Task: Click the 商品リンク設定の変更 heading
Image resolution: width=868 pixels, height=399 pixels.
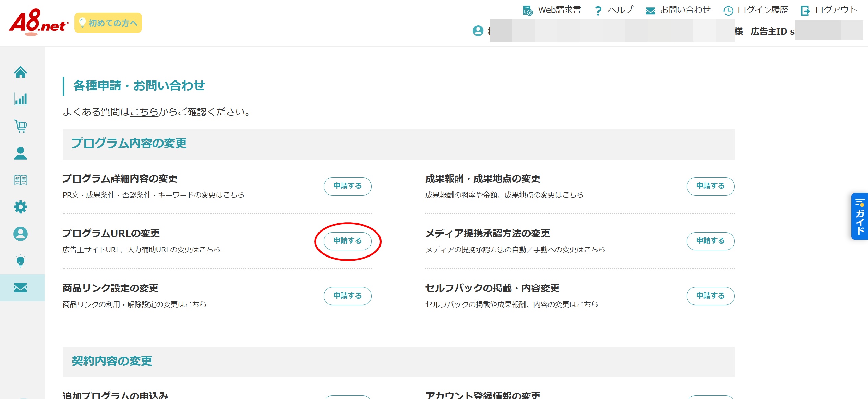Action: (x=110, y=288)
